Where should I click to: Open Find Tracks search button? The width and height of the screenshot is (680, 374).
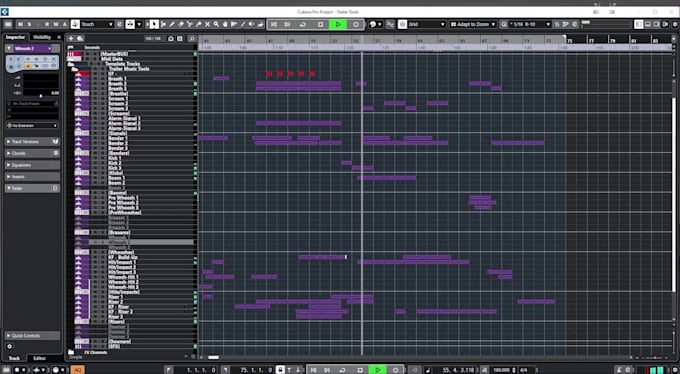192,39
